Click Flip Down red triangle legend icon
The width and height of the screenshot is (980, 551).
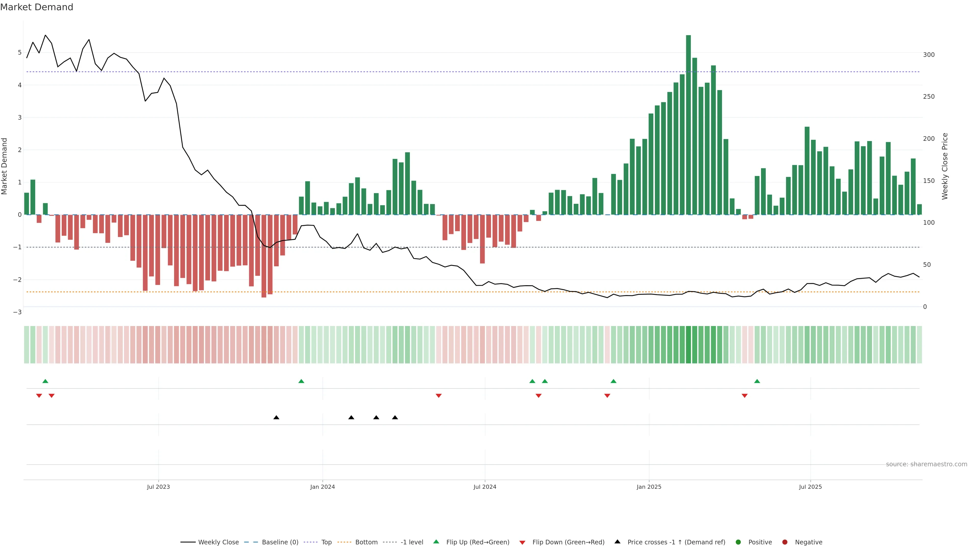pyautogui.click(x=522, y=543)
